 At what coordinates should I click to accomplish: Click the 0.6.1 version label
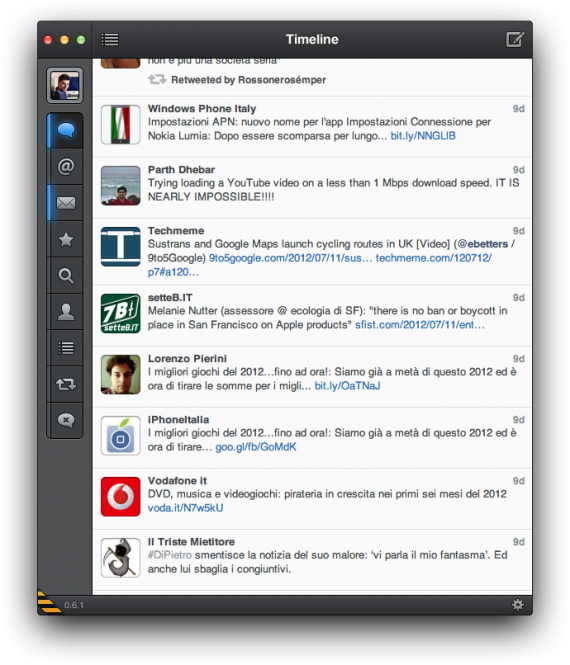click(74, 605)
